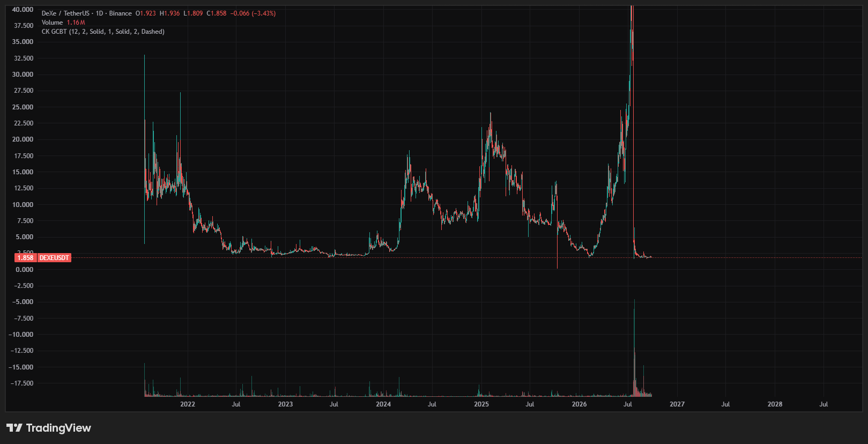Click the 25.000 price axis label
868x444 pixels.
click(23, 107)
